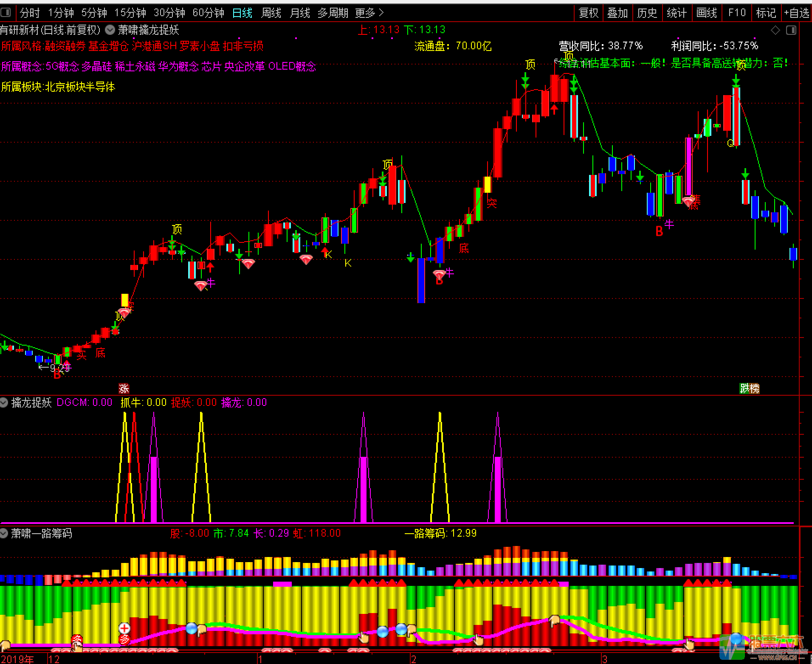The width and height of the screenshot is (812, 664).
Task: Open F10 company information
Action: 737,13
